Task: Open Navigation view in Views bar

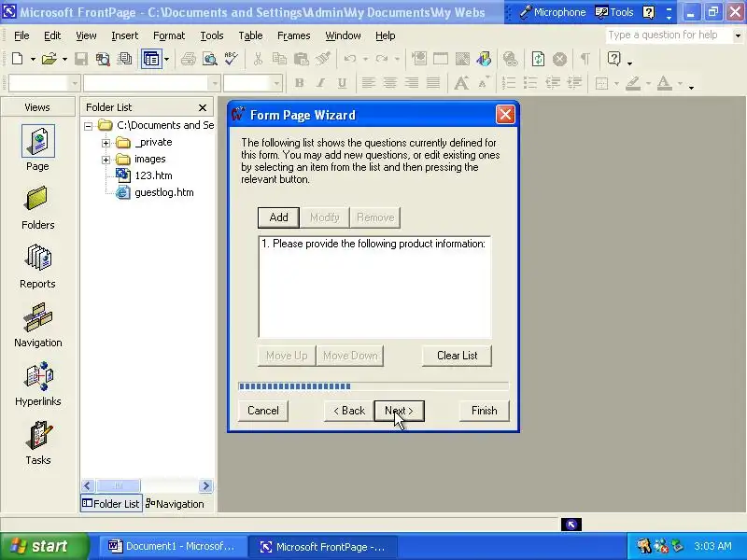Action: (37, 325)
